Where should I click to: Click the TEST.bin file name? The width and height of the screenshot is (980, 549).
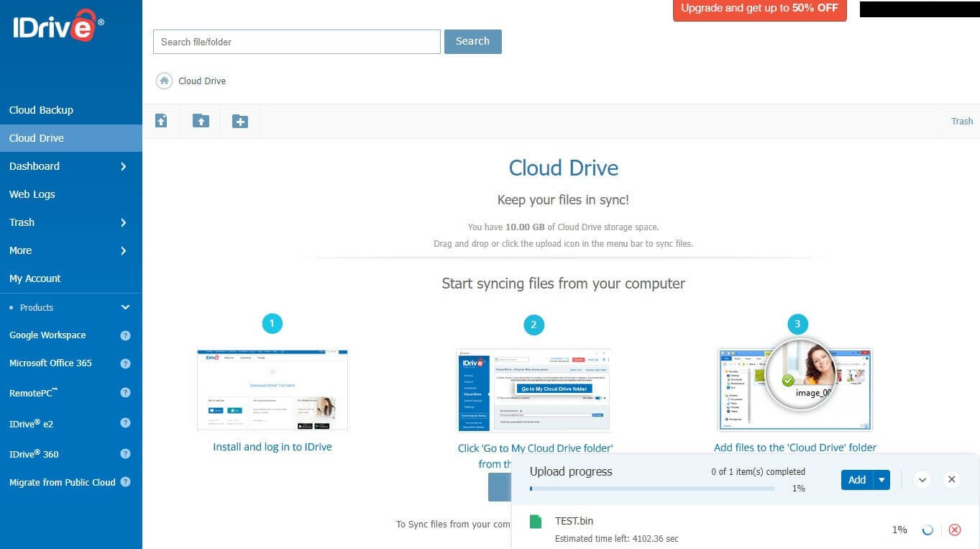click(574, 520)
